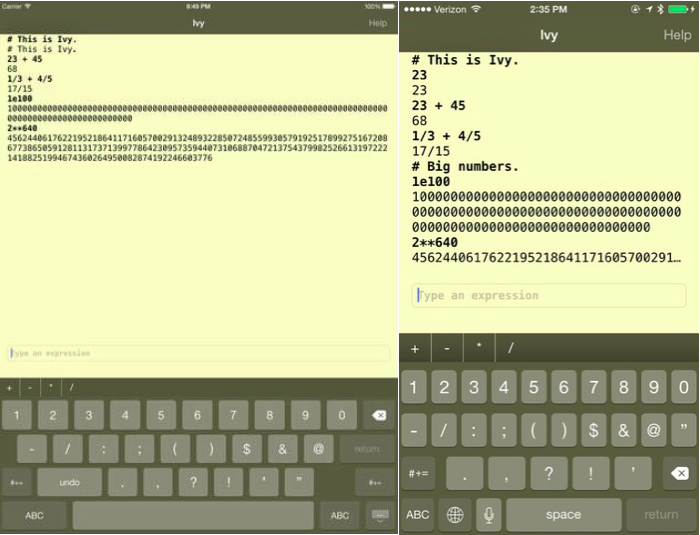Tap the 2**640 expression on iPhone
Image resolution: width=700 pixels, height=535 pixels.
pos(434,242)
